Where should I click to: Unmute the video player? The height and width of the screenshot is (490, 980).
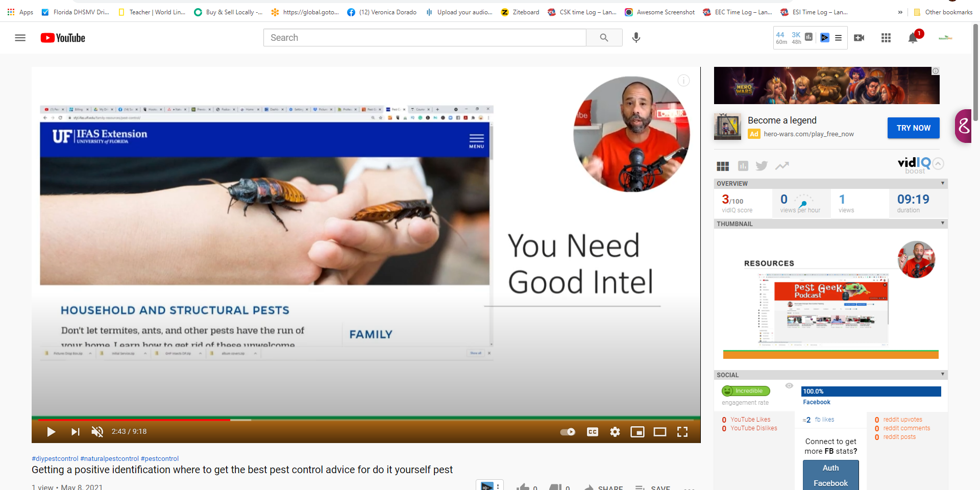pos(97,432)
